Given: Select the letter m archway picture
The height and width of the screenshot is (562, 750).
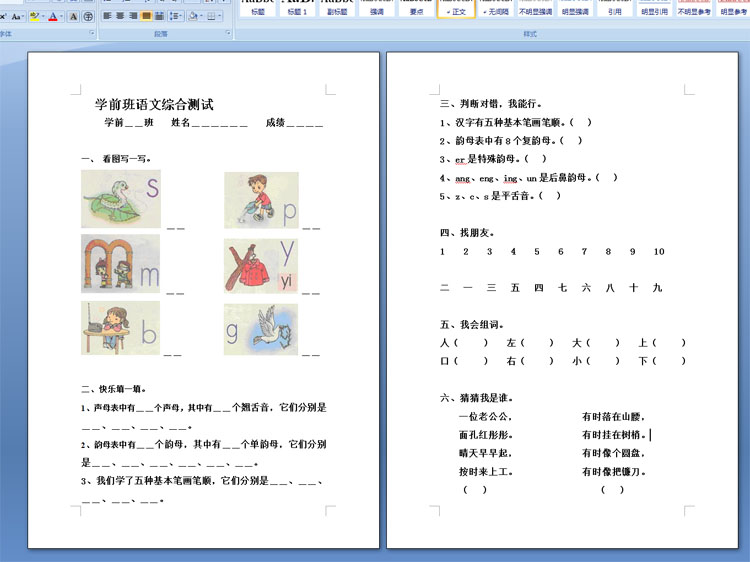Looking at the screenshot, I should (121, 264).
